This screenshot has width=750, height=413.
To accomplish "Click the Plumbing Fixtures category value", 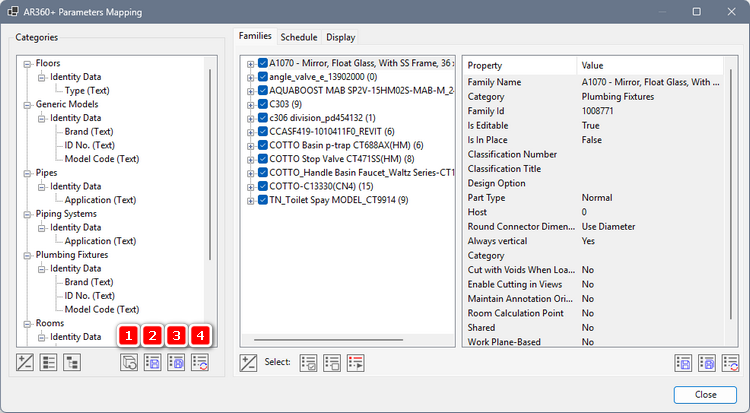I will click(618, 97).
